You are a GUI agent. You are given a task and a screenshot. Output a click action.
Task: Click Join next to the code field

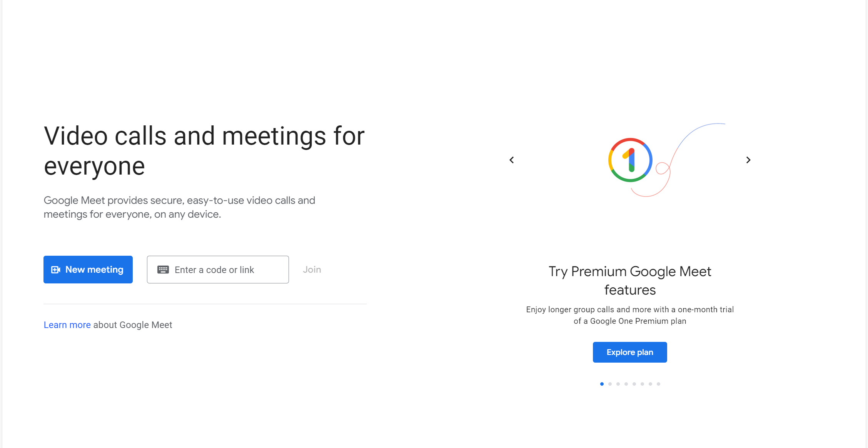coord(312,270)
